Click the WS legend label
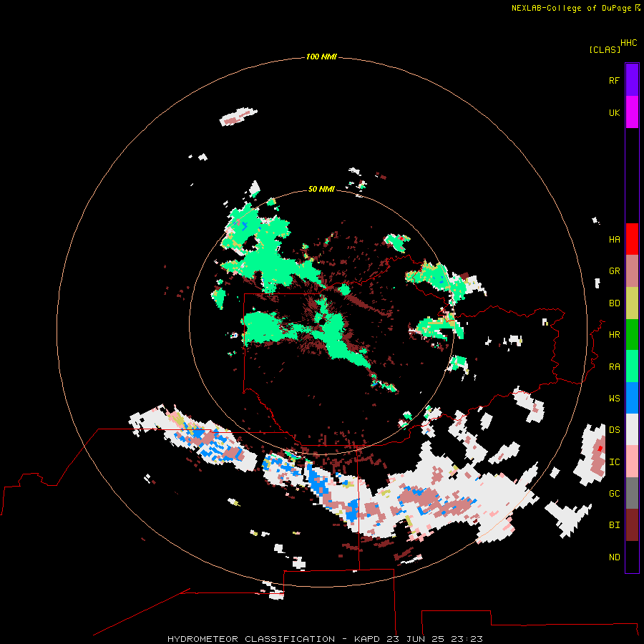 (615, 399)
